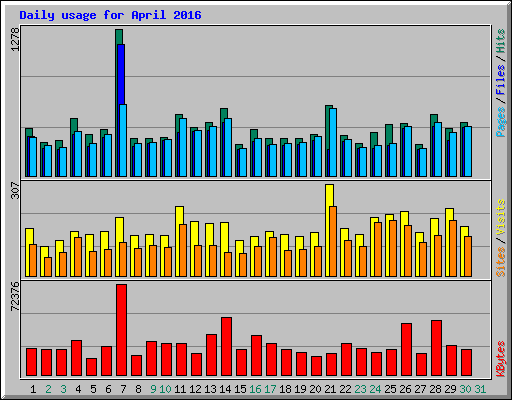Screen dimensions: 512x400
Task: Select green day label 24 on the x-axis
Action: 375,389
